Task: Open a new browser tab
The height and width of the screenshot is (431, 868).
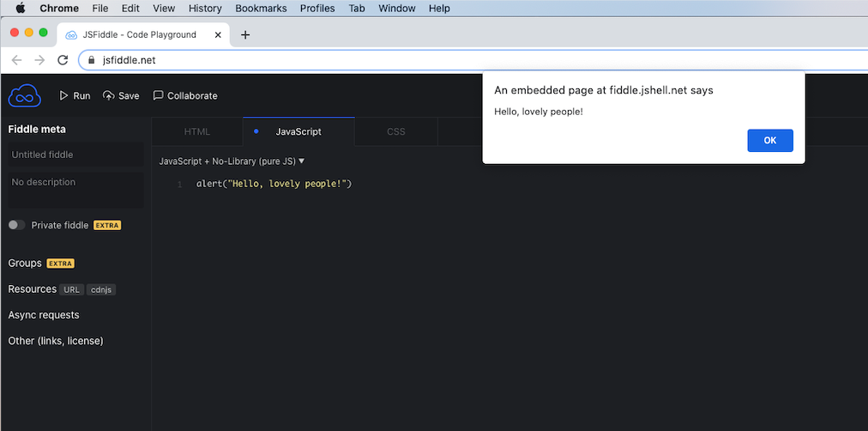Action: (x=245, y=35)
